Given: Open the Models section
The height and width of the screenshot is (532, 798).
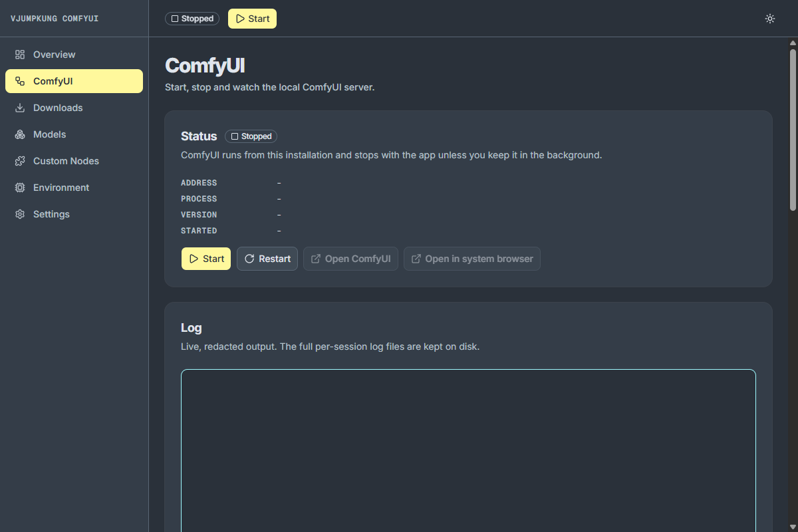Looking at the screenshot, I should 74,134.
